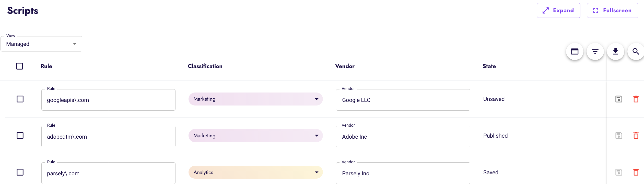
Task: Tick the checkbox next to adobedtm\.com
Action: pyautogui.click(x=20, y=135)
